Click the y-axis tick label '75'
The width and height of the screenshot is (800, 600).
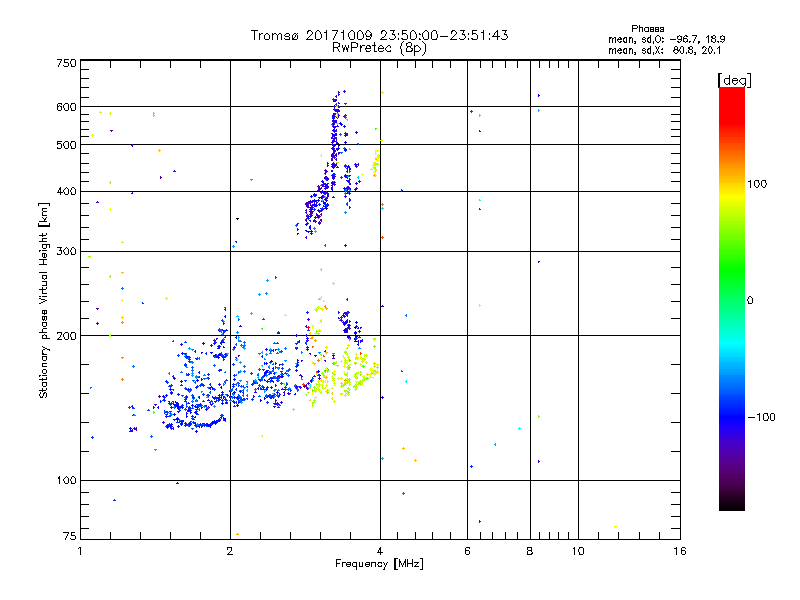70,536
